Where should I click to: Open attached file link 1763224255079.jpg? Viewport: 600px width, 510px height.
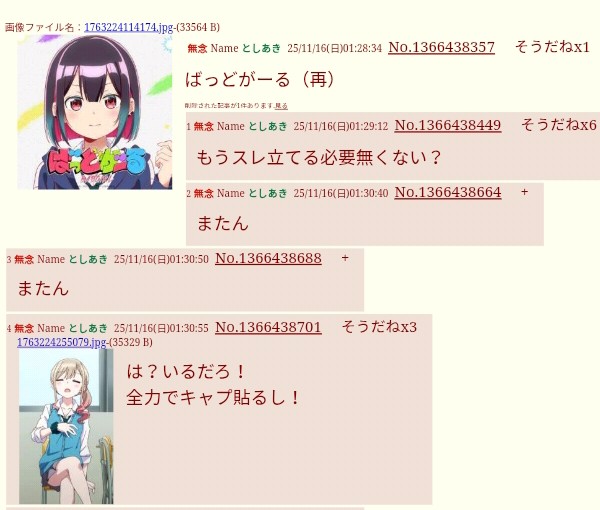62,342
